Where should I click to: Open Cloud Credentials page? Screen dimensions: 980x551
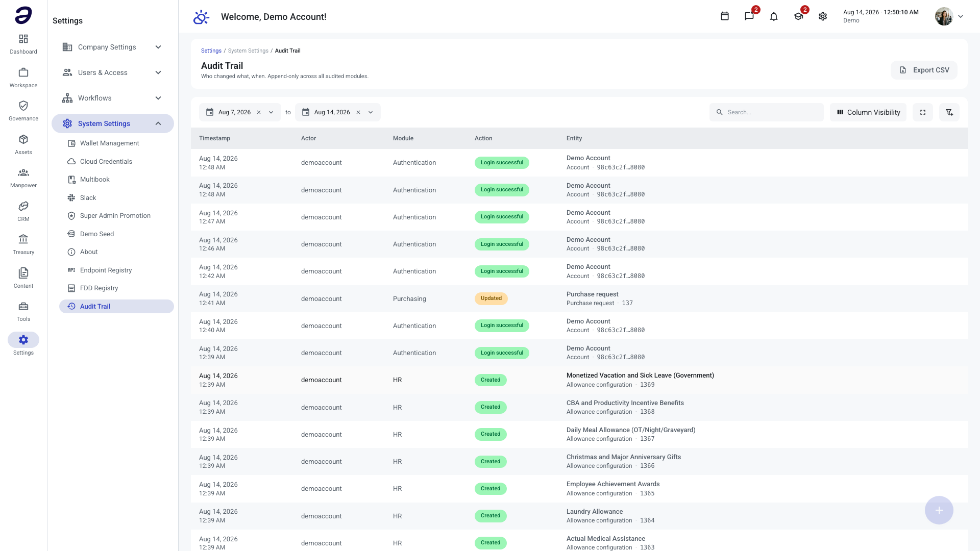(x=116, y=161)
